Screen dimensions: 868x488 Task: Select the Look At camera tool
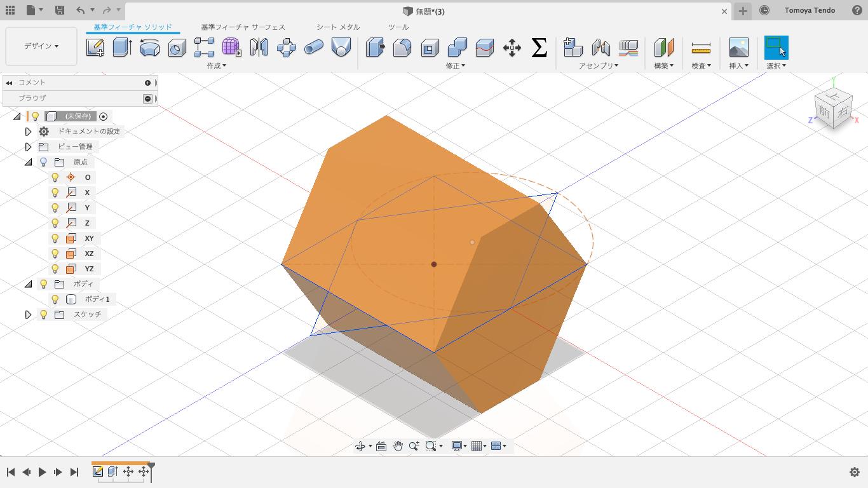coord(381,446)
